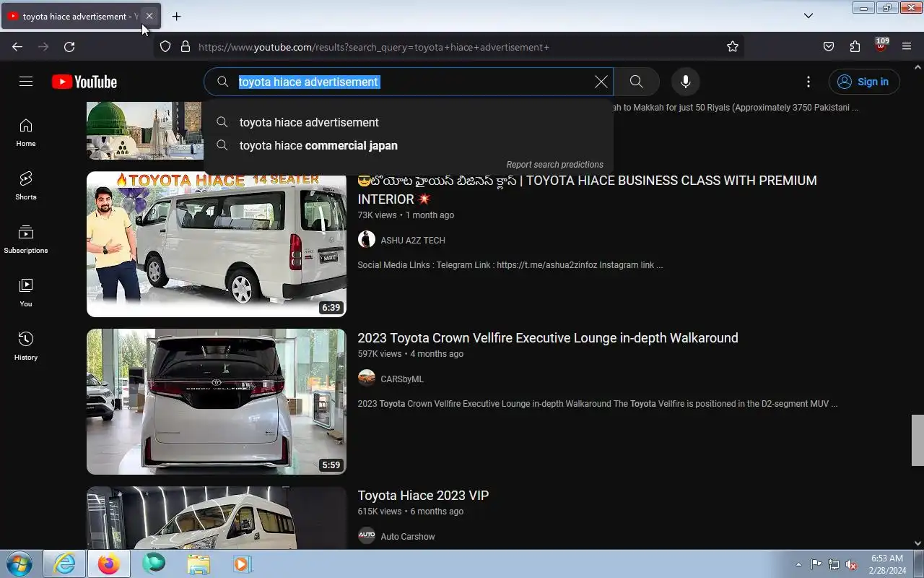Open the Firefox application hamburger menu
The image size is (924, 578).
pyautogui.click(x=907, y=46)
